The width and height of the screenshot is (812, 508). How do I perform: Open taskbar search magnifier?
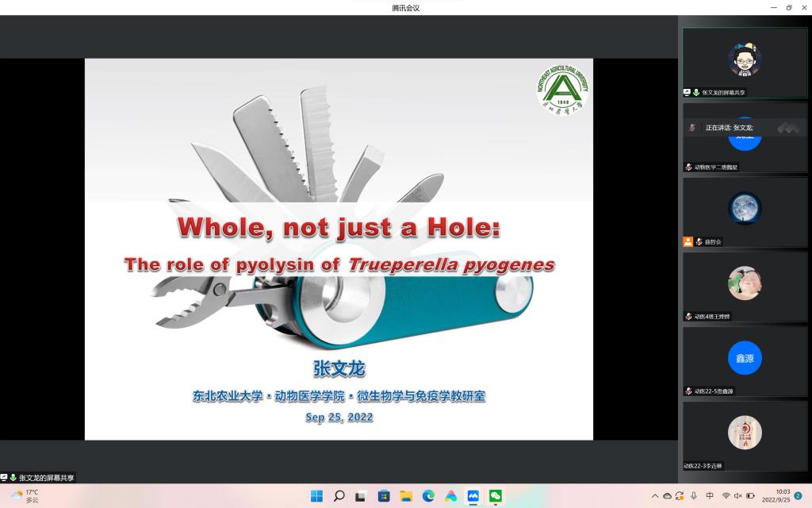point(339,496)
